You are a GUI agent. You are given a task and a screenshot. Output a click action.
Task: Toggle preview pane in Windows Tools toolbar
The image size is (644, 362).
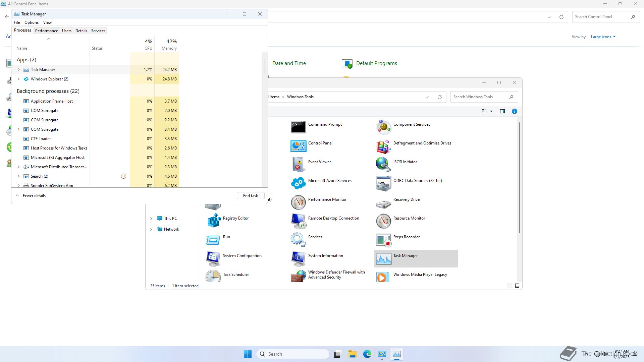(502, 111)
